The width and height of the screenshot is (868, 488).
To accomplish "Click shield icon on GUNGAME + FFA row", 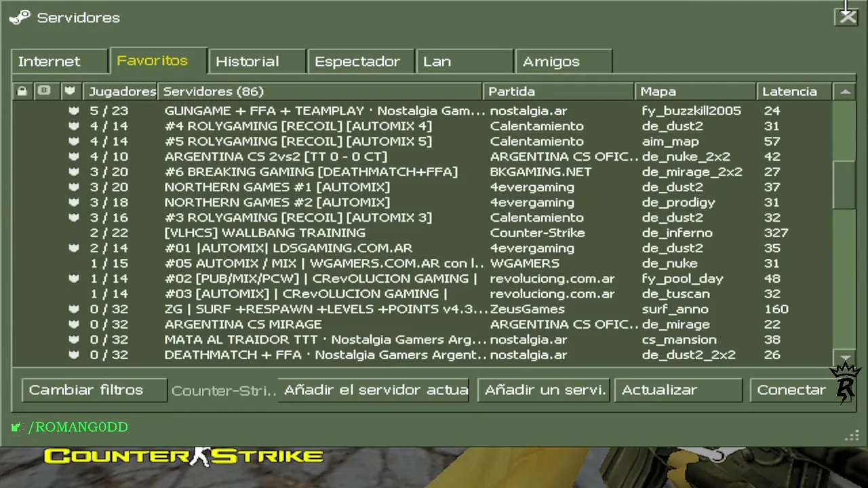I will [73, 110].
